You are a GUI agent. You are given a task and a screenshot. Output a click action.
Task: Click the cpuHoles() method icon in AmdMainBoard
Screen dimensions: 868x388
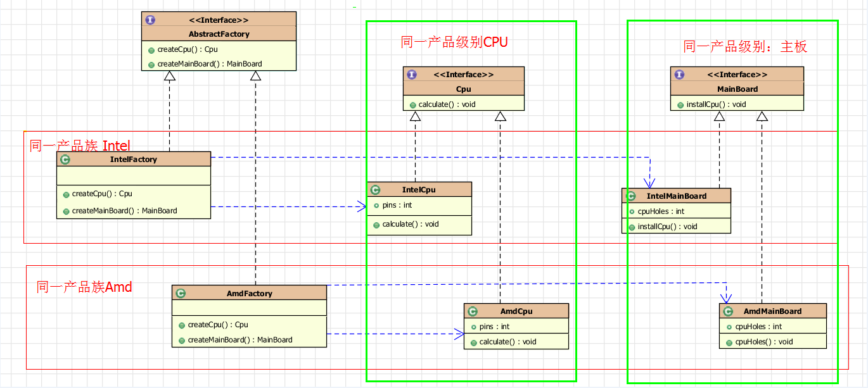tap(729, 342)
